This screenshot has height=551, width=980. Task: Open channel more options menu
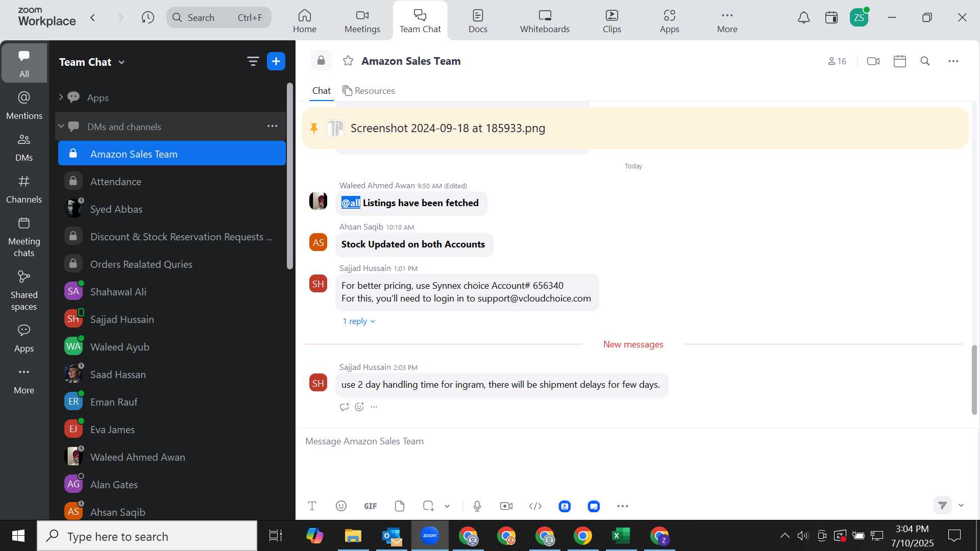click(x=953, y=61)
